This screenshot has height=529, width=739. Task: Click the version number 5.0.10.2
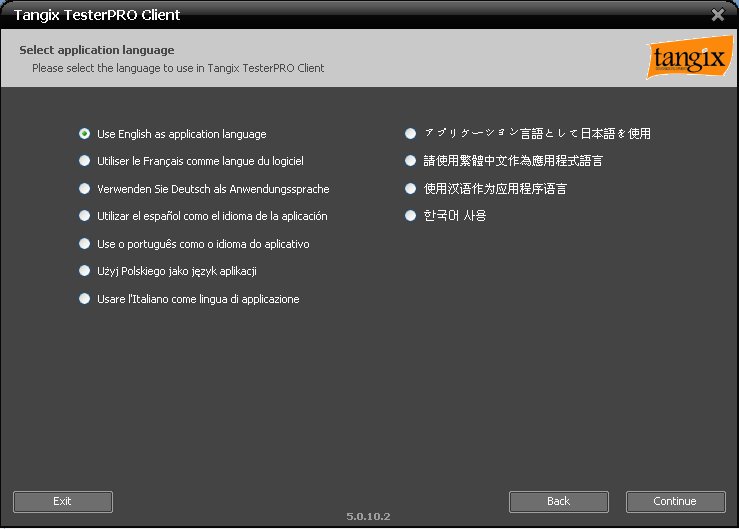pos(368,517)
